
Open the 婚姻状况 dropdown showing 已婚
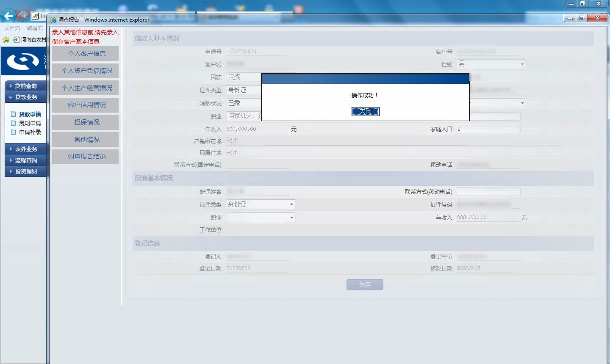click(x=244, y=103)
